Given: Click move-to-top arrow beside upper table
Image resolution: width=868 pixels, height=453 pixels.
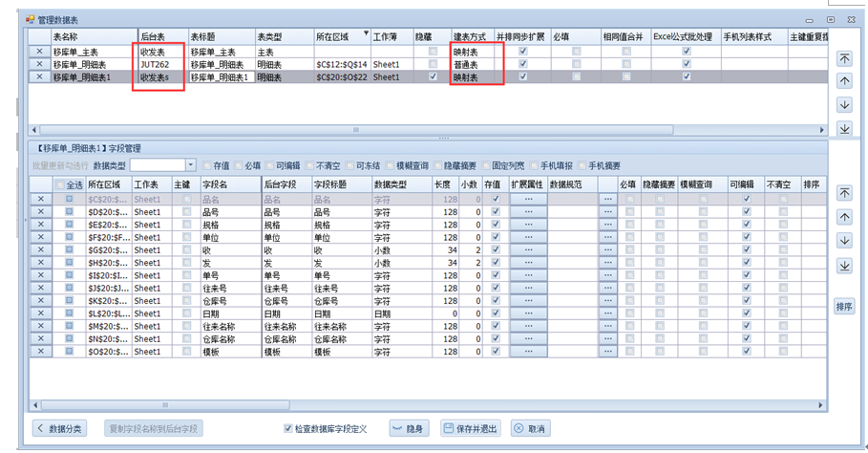Looking at the screenshot, I should click(x=844, y=58).
